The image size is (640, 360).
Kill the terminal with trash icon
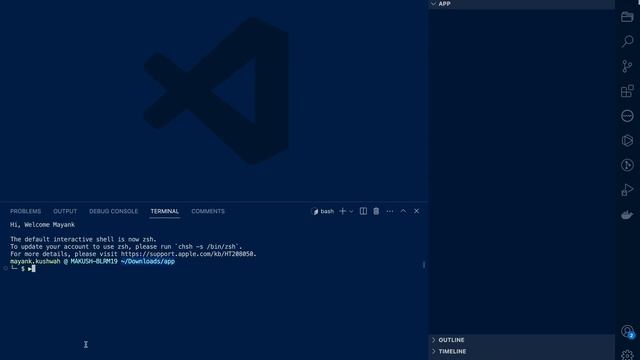[x=376, y=211]
